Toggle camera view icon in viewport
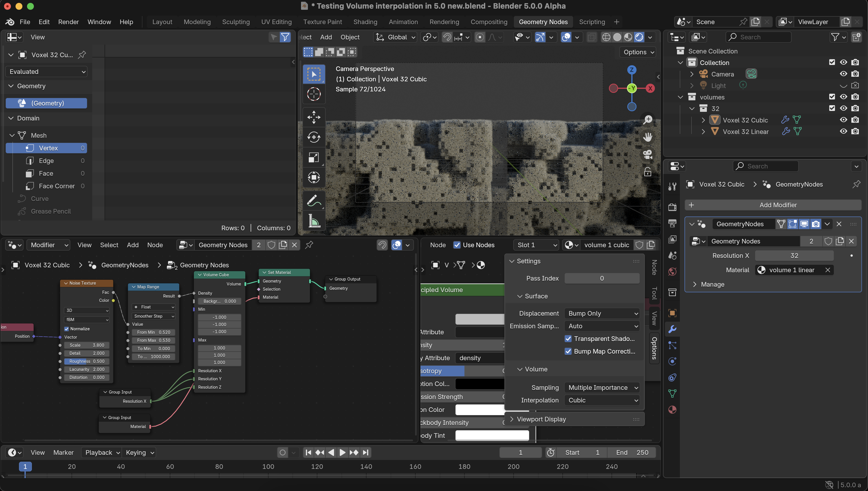 coord(648,154)
